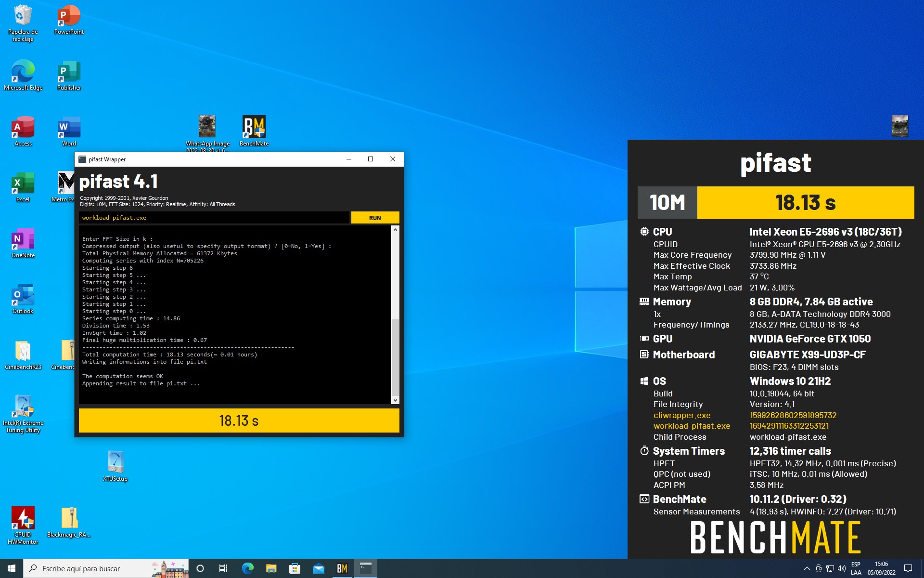
Task: Click the Intel Xeon E5-2696 v3 CPU text
Action: [825, 232]
